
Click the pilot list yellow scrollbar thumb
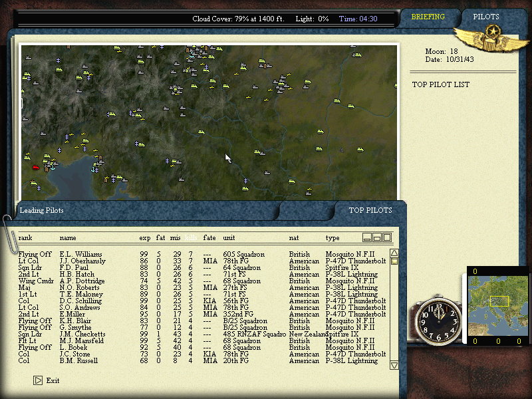pyautogui.click(x=394, y=261)
